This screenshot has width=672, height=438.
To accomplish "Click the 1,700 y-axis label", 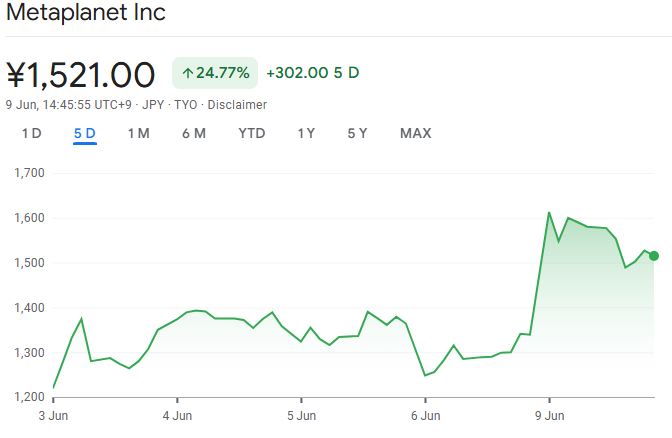I will 30,173.
